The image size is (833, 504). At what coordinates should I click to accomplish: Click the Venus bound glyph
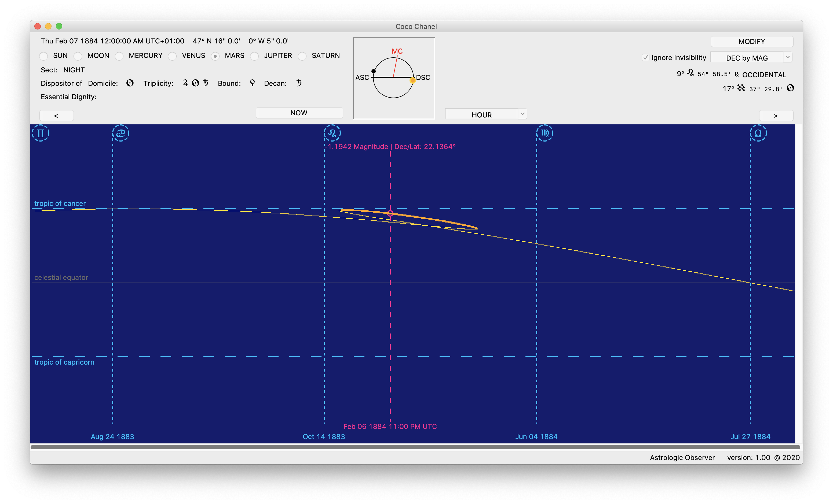click(252, 83)
